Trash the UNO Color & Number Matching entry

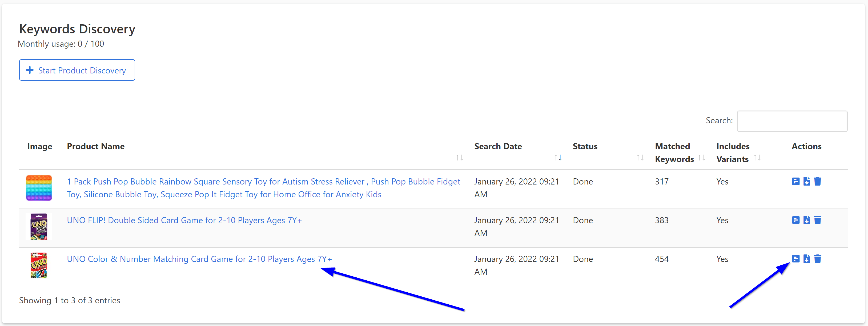click(817, 259)
